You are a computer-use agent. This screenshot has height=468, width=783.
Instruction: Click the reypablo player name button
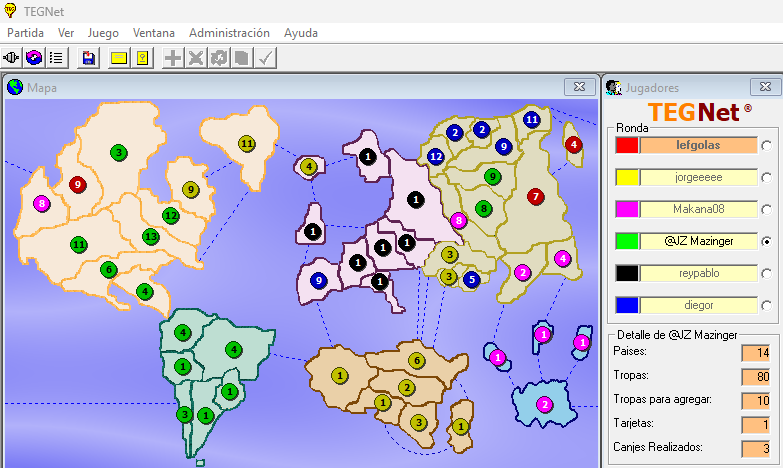(699, 273)
